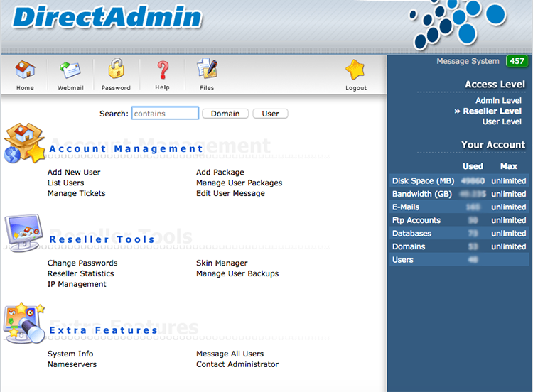
Task: Open the Message System link
Action: [468, 61]
